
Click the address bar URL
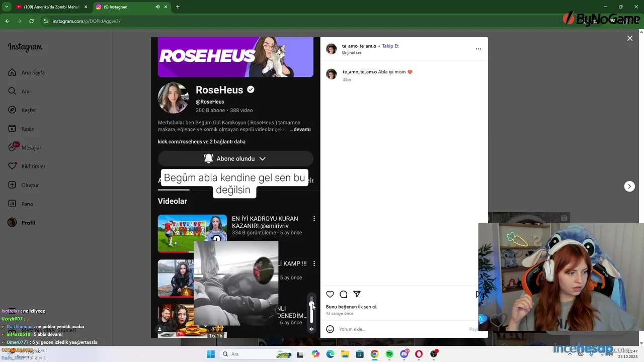coord(87,21)
